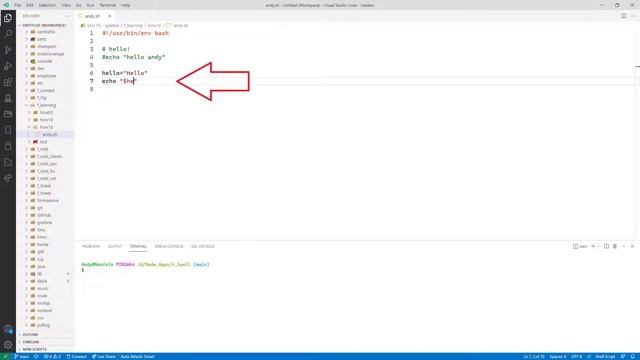Screen dimensions: 640x360
Task: Collapse the f_learning folder
Action: point(44,105)
